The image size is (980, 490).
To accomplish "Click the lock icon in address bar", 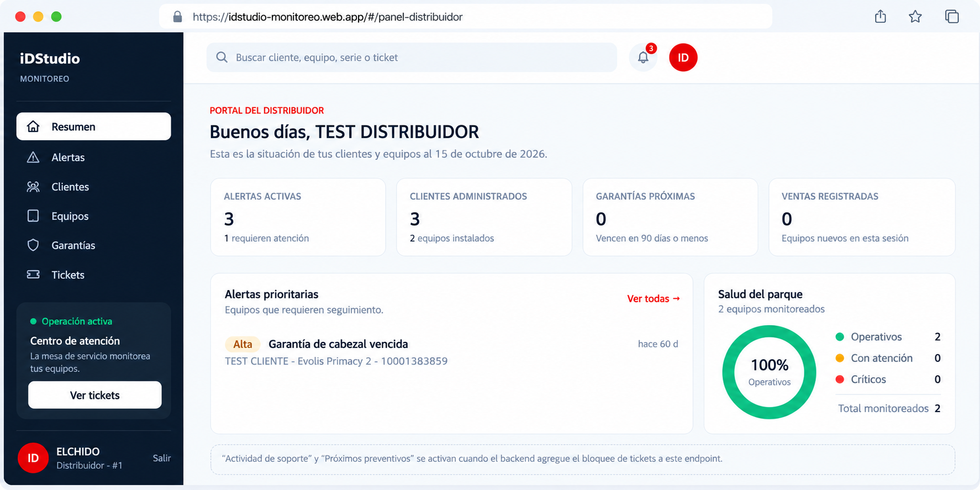I will [x=177, y=17].
